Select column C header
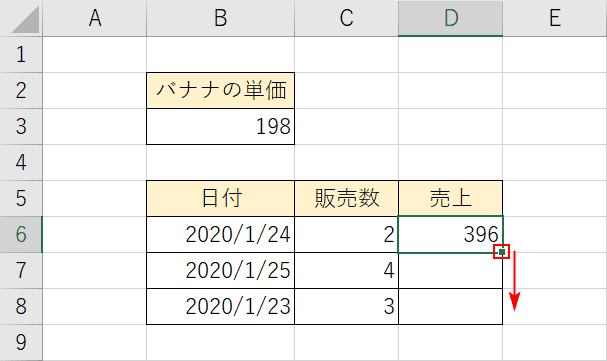The width and height of the screenshot is (607, 361). [346, 18]
